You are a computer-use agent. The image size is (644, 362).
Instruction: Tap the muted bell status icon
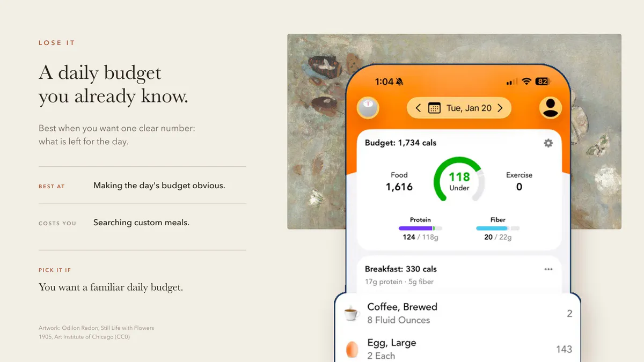click(x=399, y=82)
